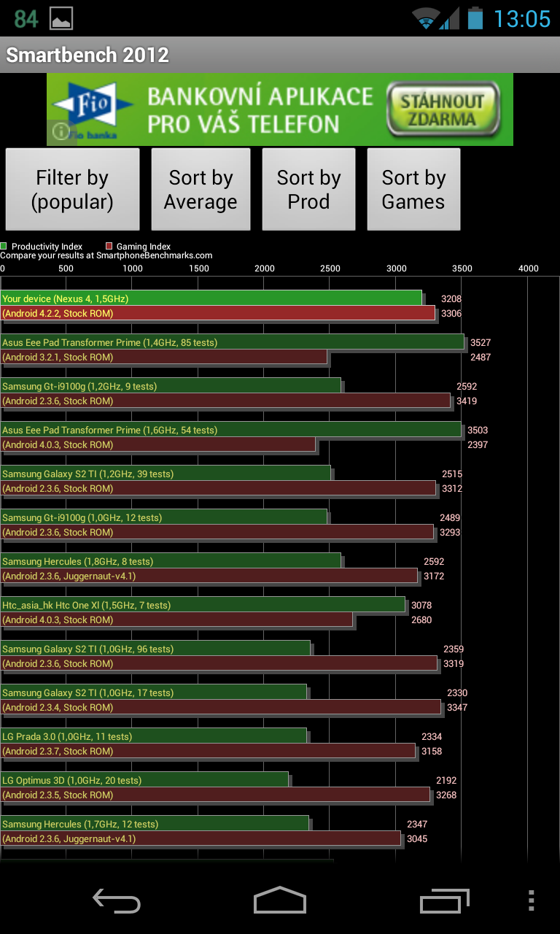Open the Filter by (popular) selector

coord(72,190)
